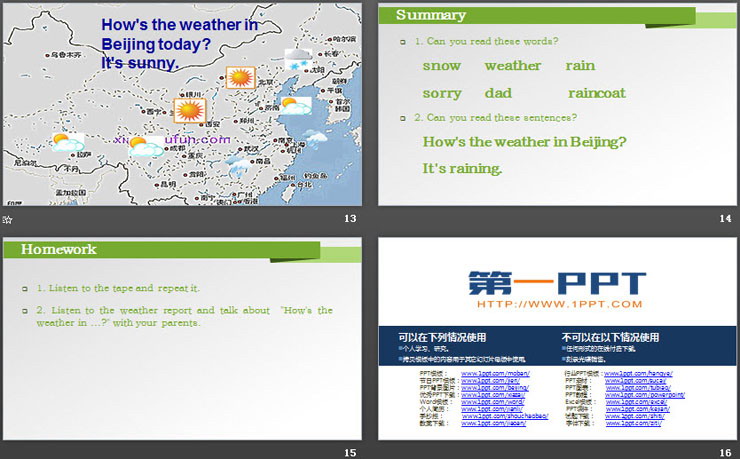Image resolution: width=740 pixels, height=459 pixels.
Task: Click the sun icon above Xi'an
Action: 187,109
